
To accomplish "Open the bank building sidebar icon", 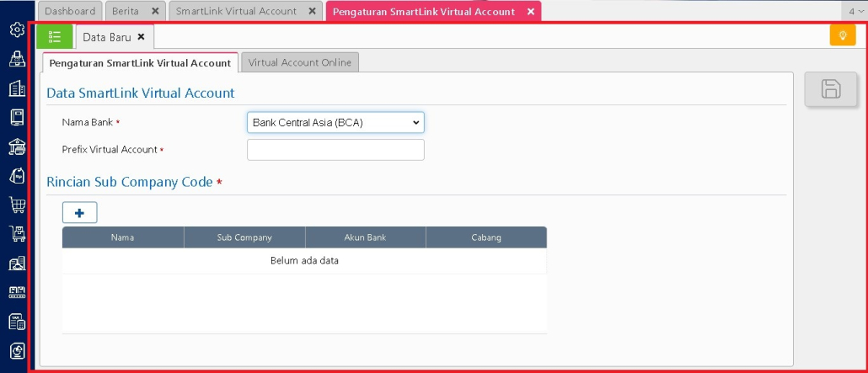I will pos(16,147).
